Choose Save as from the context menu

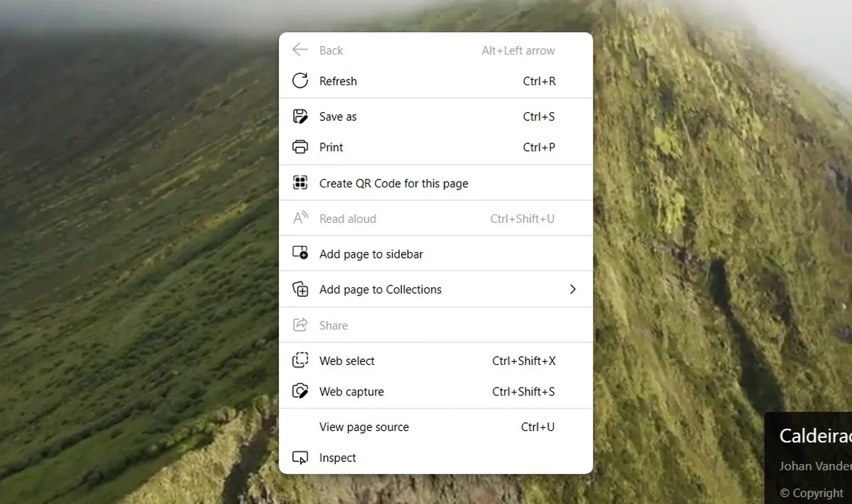337,116
